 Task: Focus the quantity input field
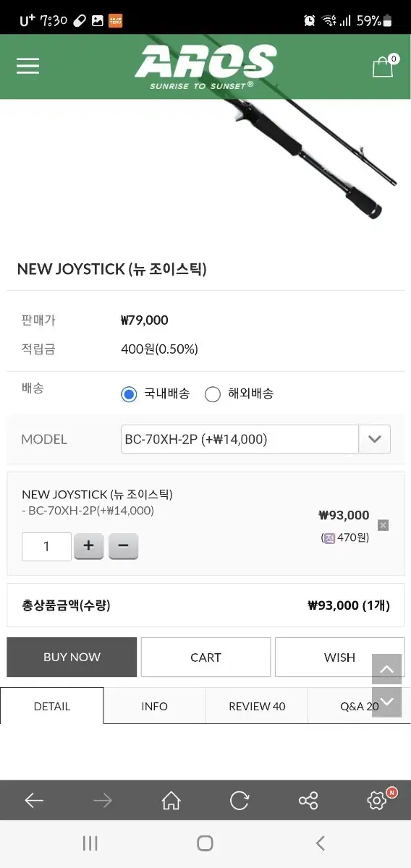coord(46,546)
